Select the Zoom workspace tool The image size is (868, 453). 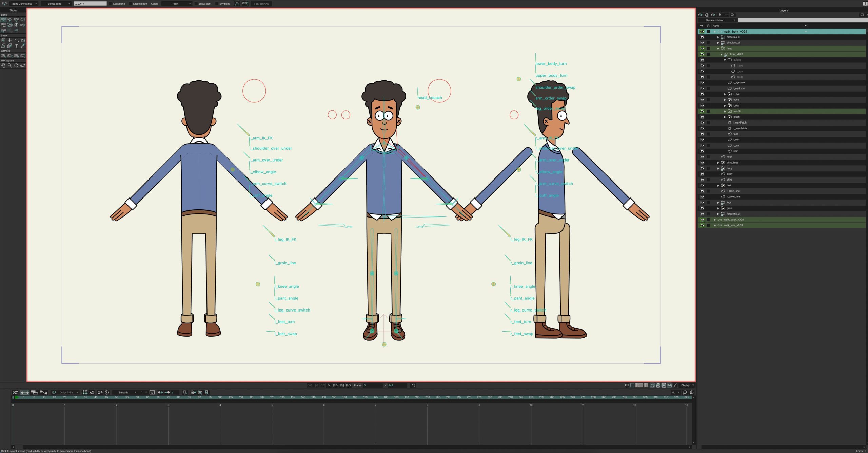[x=10, y=65]
